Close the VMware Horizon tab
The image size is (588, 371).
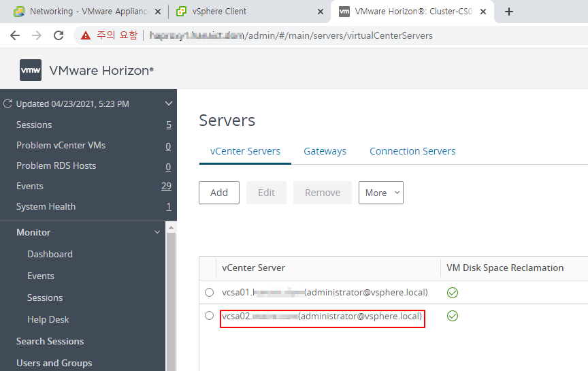pyautogui.click(x=483, y=12)
